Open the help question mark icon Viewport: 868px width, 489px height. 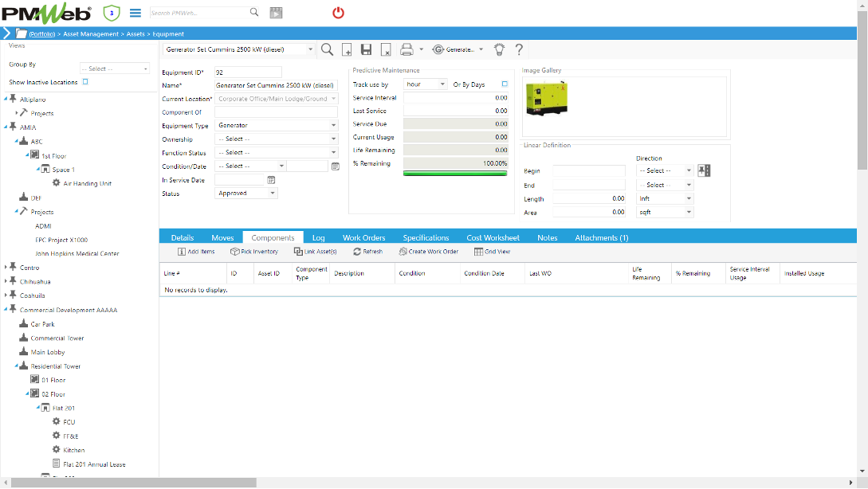(x=519, y=49)
